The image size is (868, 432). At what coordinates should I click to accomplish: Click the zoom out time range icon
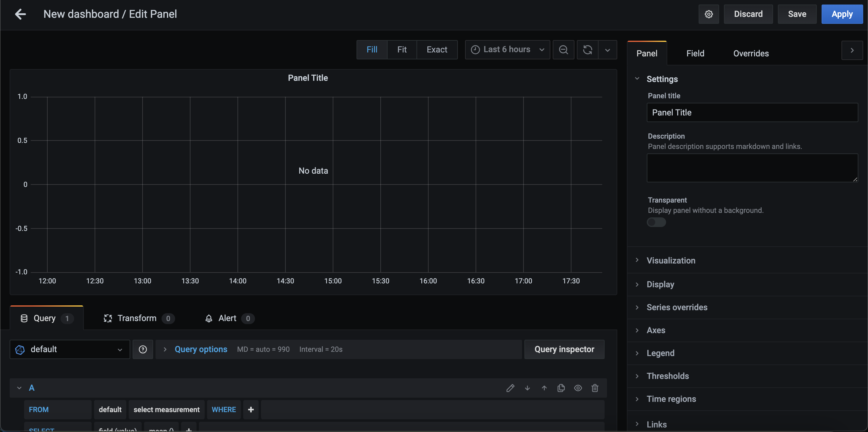563,49
